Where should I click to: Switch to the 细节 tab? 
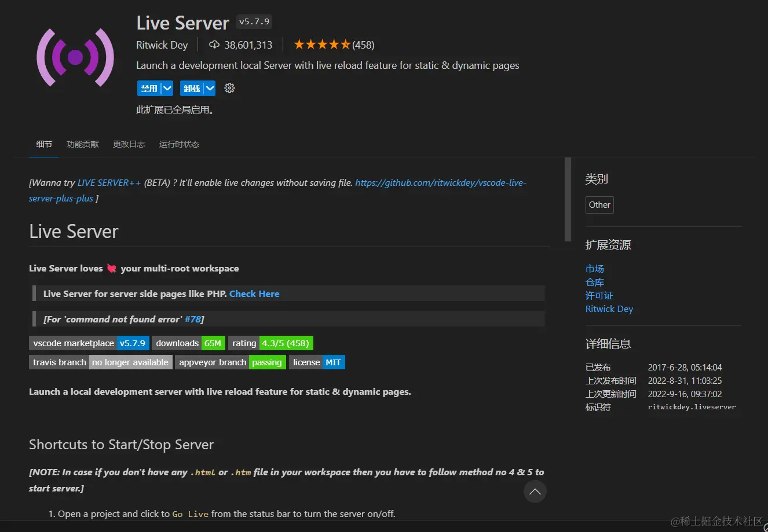coord(44,144)
